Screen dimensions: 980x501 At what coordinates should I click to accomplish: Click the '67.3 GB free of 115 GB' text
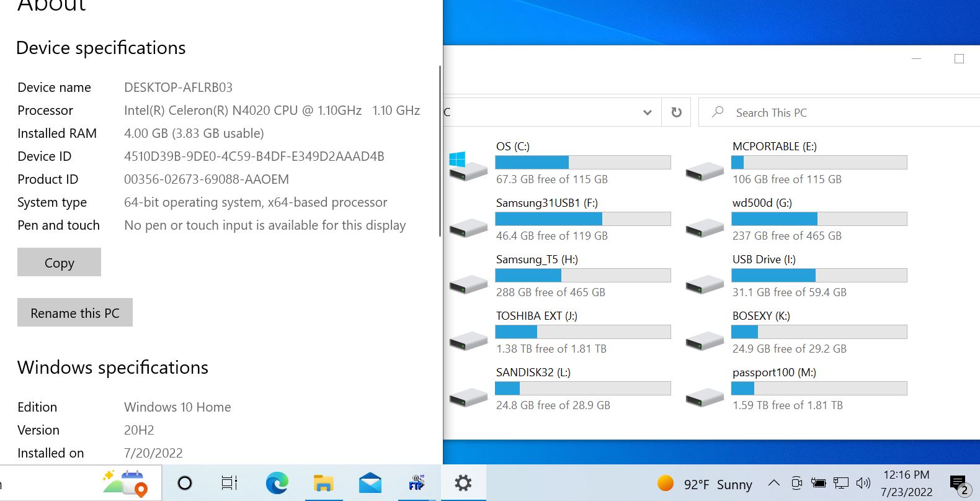551,179
